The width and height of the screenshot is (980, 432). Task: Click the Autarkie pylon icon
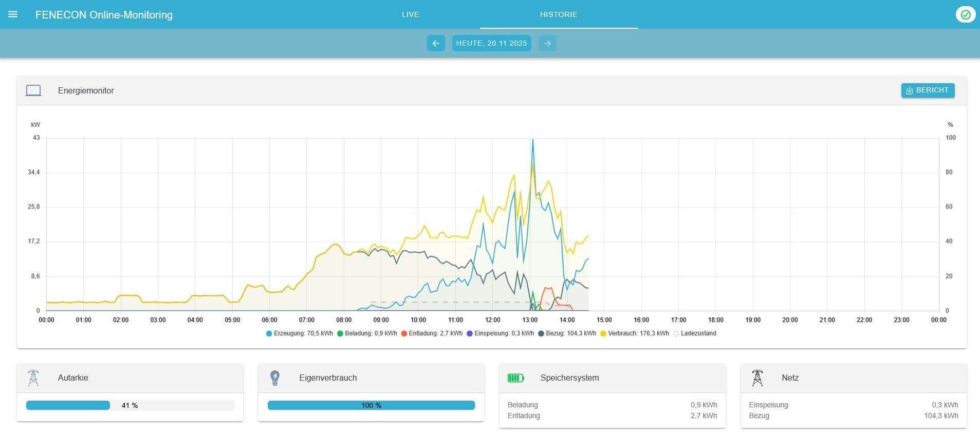tap(33, 378)
